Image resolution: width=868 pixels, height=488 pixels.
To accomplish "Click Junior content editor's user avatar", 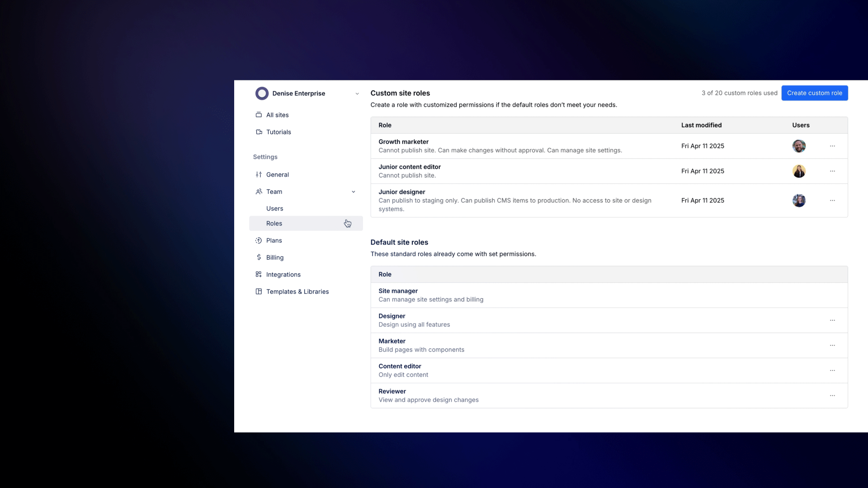I will pos(799,171).
